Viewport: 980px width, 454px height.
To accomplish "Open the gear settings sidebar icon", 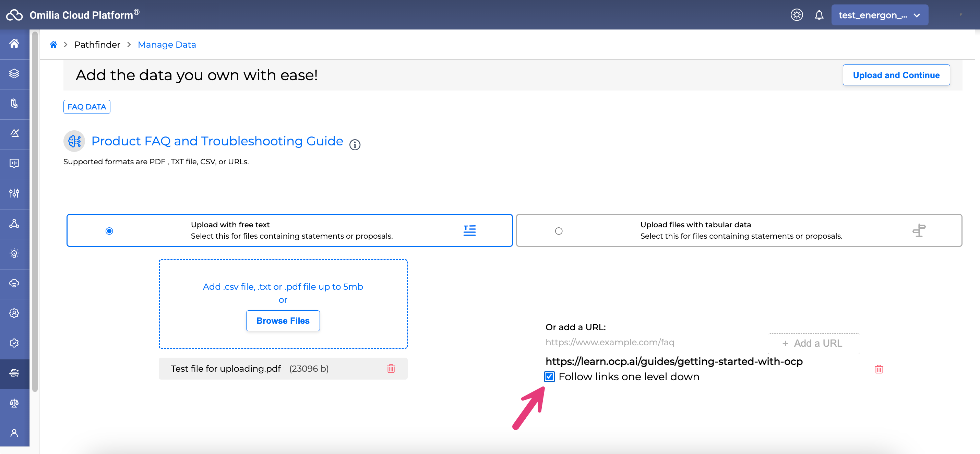I will 14,313.
